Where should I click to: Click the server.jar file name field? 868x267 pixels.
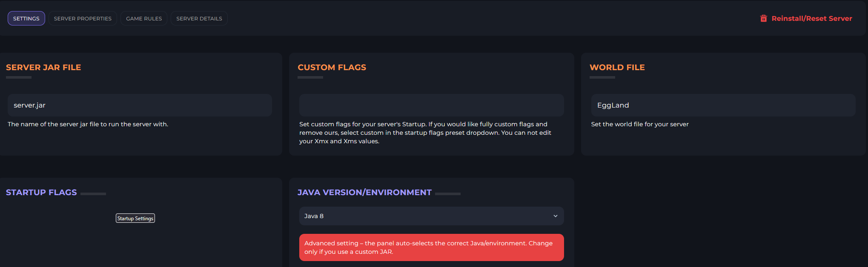(x=140, y=105)
